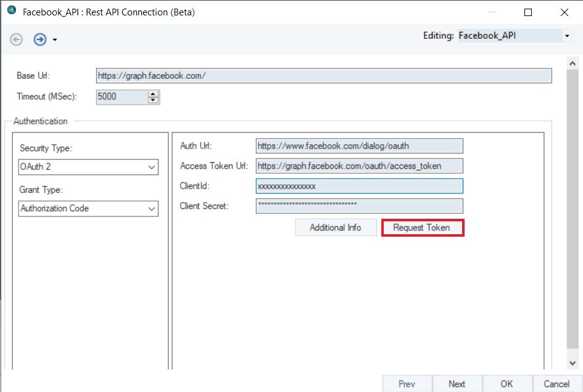The image size is (583, 392).
Task: Focus the Base Url input field
Action: (x=323, y=76)
